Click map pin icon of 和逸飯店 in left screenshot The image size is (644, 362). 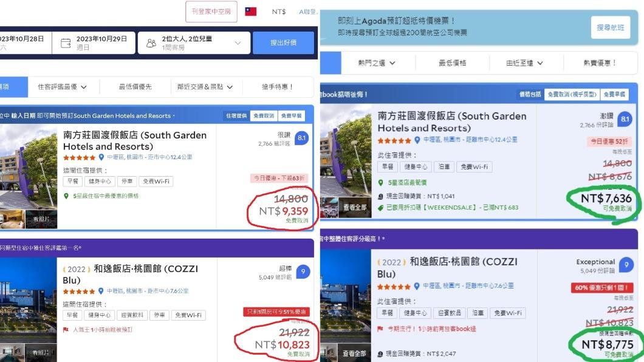click(101, 291)
